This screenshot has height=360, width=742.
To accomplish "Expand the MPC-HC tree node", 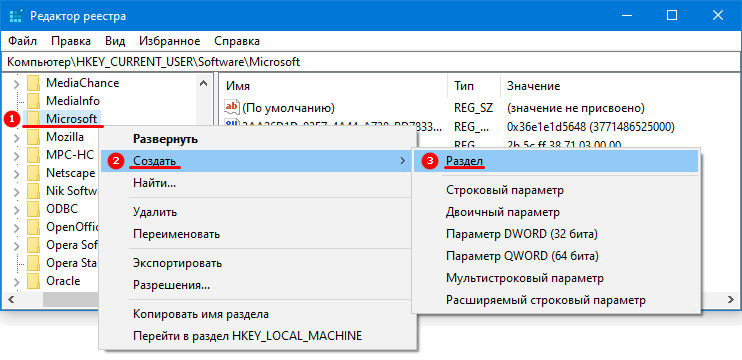I will [17, 156].
